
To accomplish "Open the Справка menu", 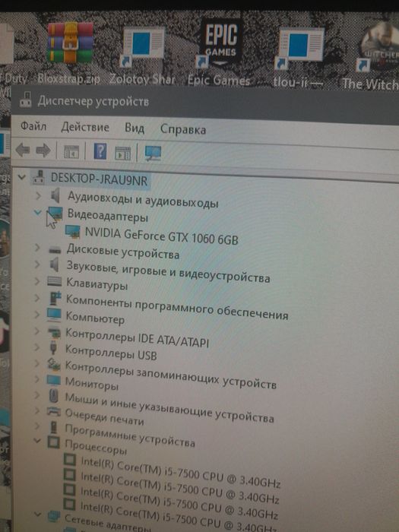I will [183, 130].
